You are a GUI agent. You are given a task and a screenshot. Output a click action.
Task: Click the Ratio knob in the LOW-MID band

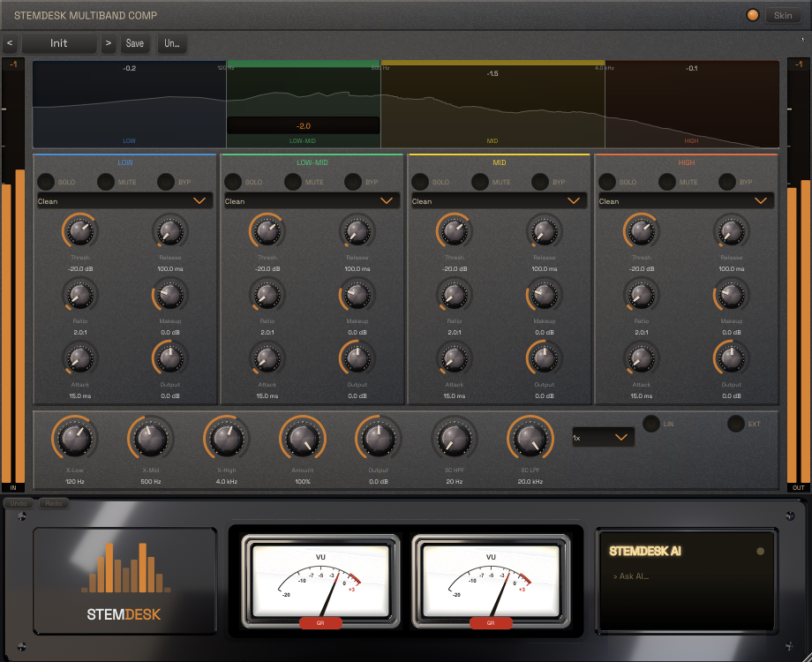(x=267, y=295)
